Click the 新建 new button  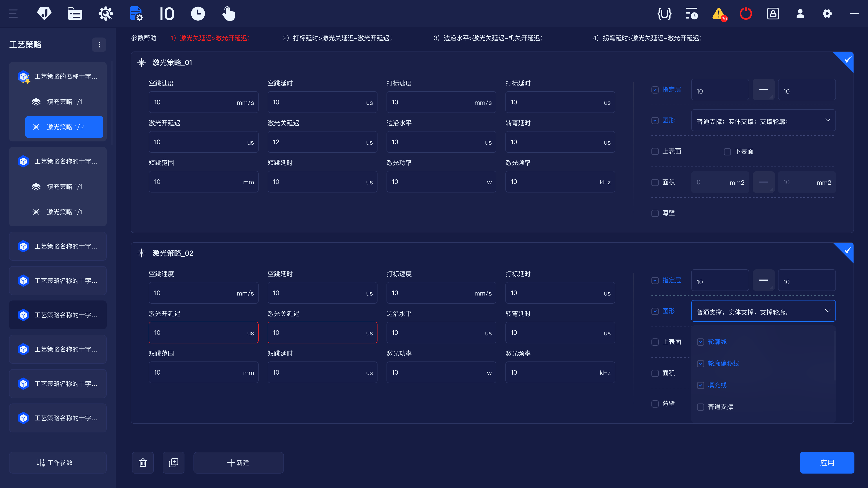click(x=238, y=462)
